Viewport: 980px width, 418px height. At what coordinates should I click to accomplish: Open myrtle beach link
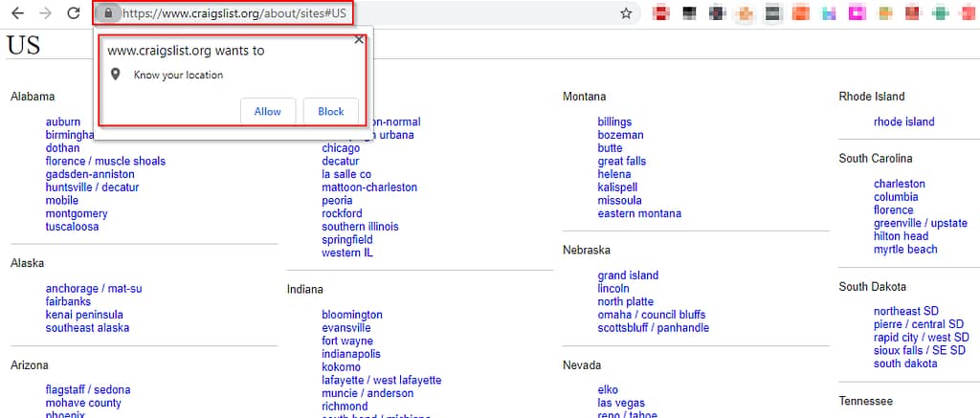(x=905, y=250)
